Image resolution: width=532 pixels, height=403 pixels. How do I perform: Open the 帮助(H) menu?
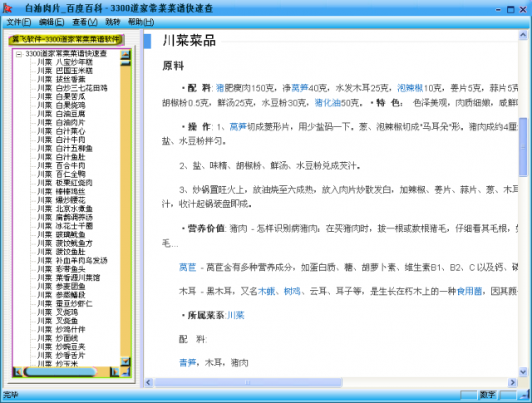(x=140, y=22)
